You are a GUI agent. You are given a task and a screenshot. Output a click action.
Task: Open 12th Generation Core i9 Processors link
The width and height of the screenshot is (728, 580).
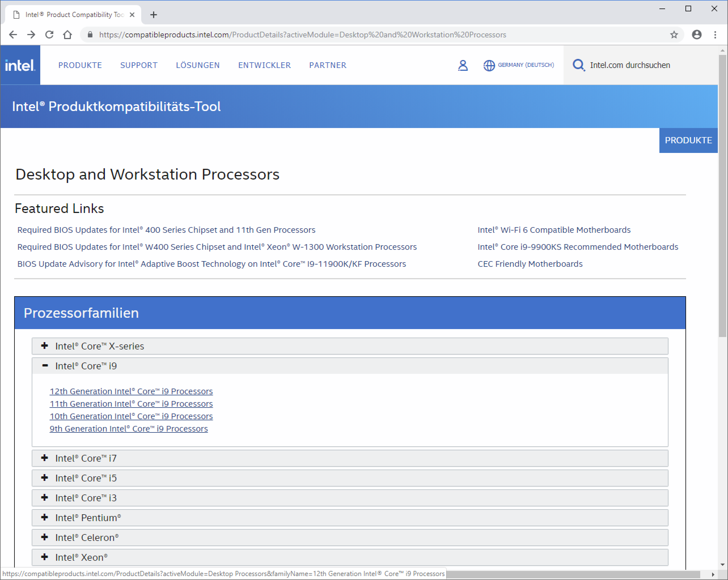click(x=131, y=391)
